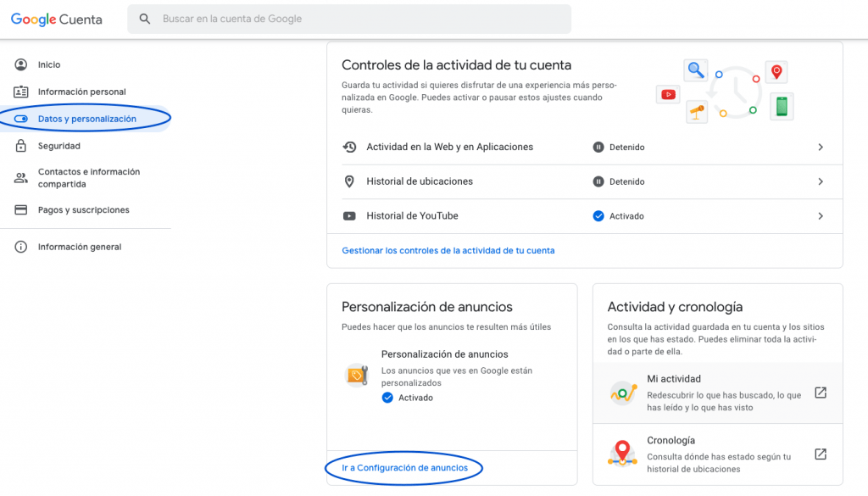
Task: Expand chevron for Historial de ubicaciones
Action: click(821, 181)
